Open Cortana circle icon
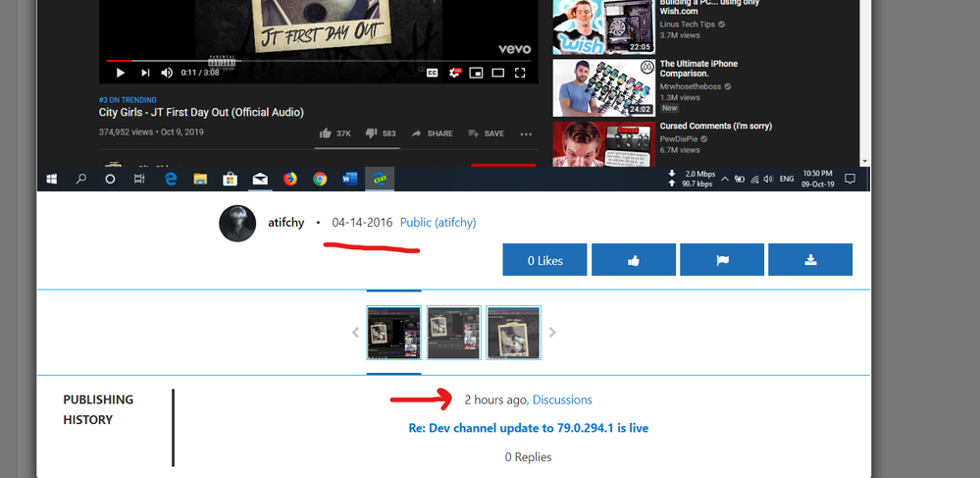Screen dimensions: 980x478 point(110,179)
